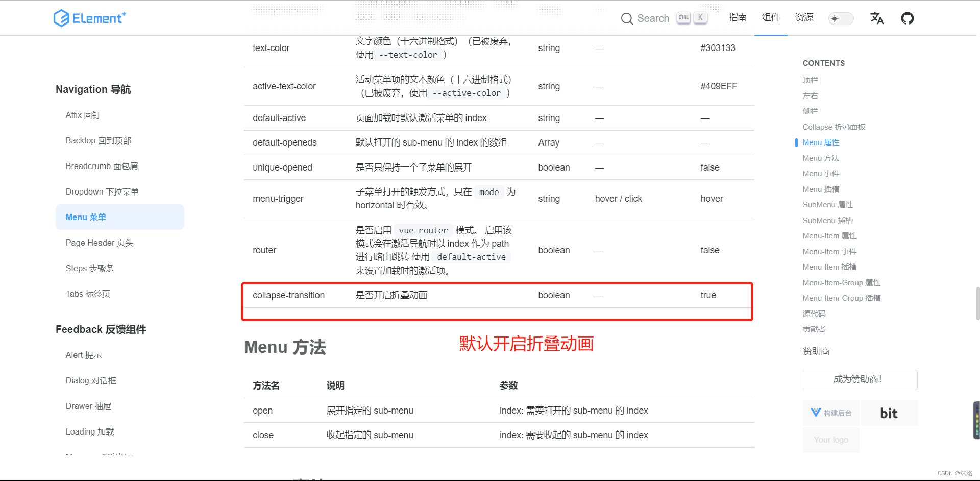Toggle the dark mode theme switch

pyautogui.click(x=840, y=18)
